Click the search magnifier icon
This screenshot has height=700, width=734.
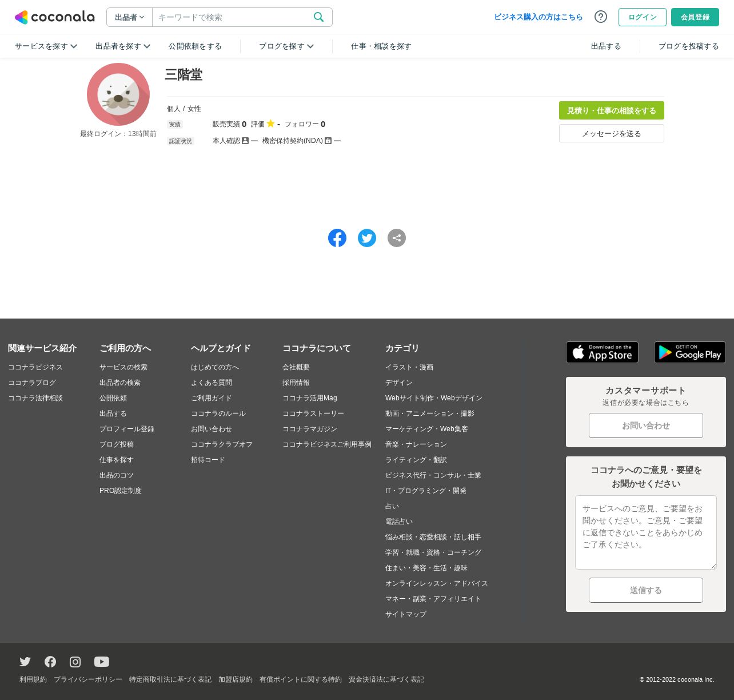click(319, 17)
